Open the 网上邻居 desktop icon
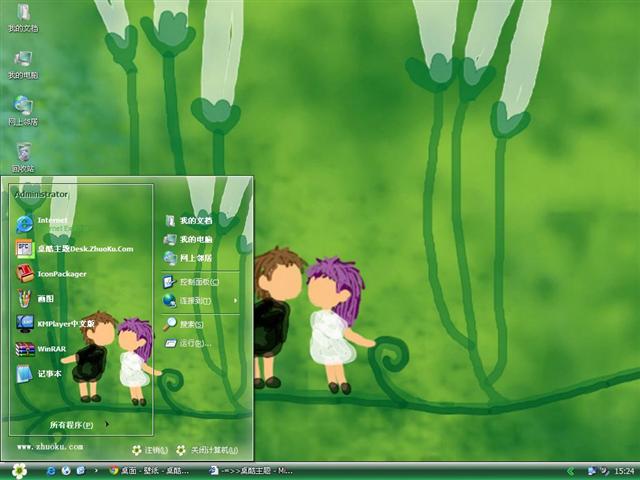Viewport: 640px width, 480px height. (23, 111)
